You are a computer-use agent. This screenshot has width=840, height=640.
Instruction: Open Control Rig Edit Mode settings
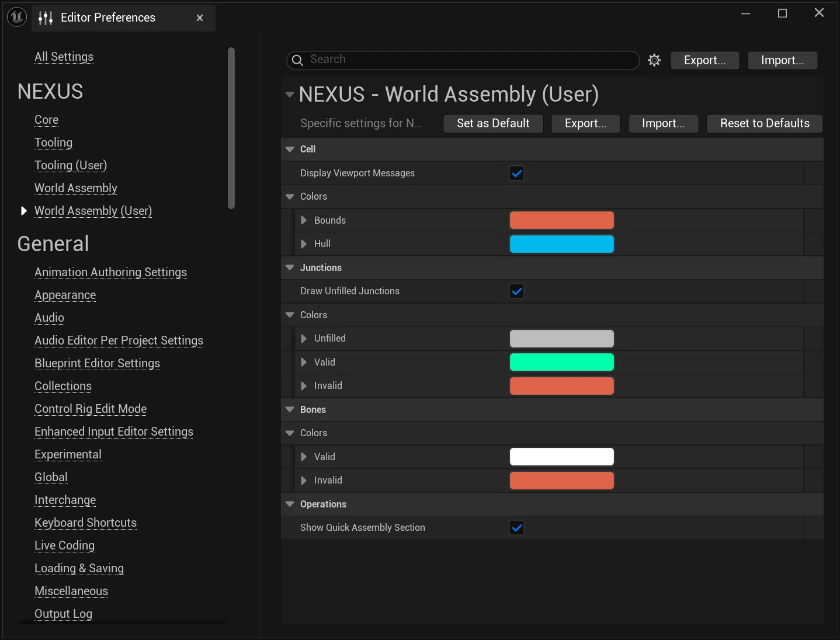click(91, 409)
